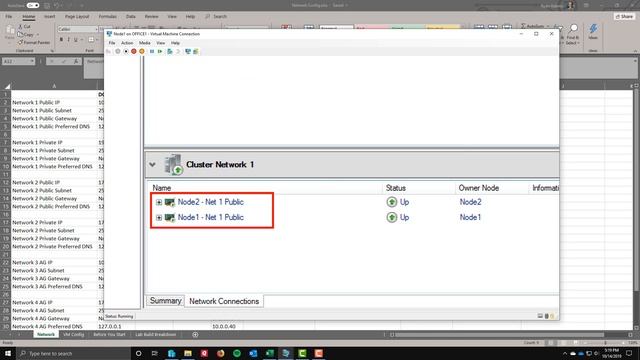Toggle Underline formatting in Excel

tap(76, 40)
